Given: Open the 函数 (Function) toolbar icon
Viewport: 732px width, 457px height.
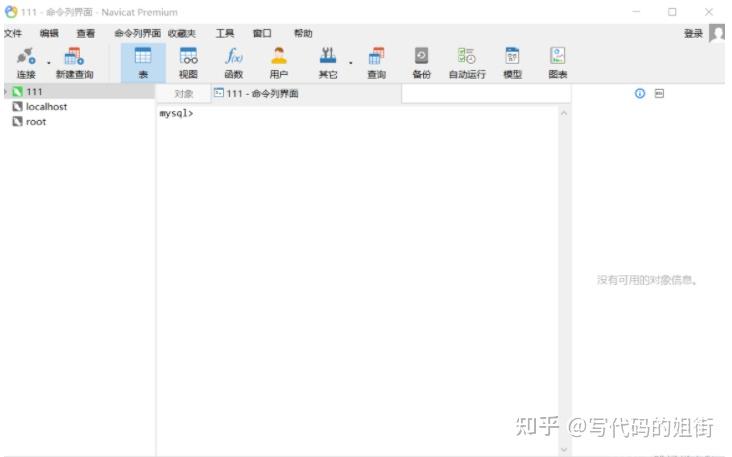Looking at the screenshot, I should point(233,63).
